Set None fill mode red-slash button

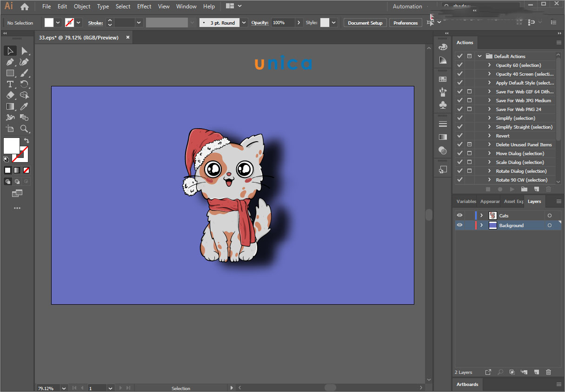click(26, 170)
